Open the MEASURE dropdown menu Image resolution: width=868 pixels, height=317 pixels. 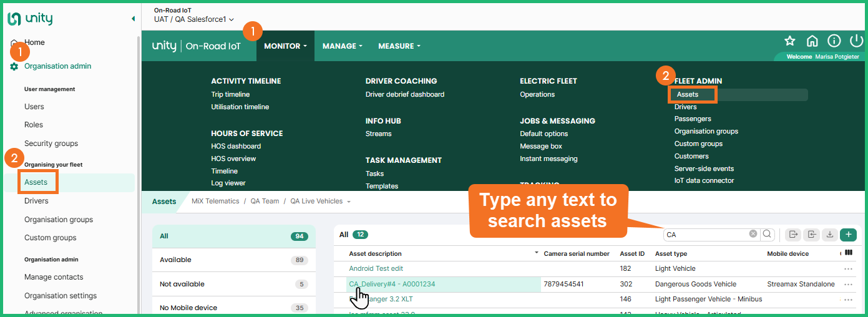point(399,46)
